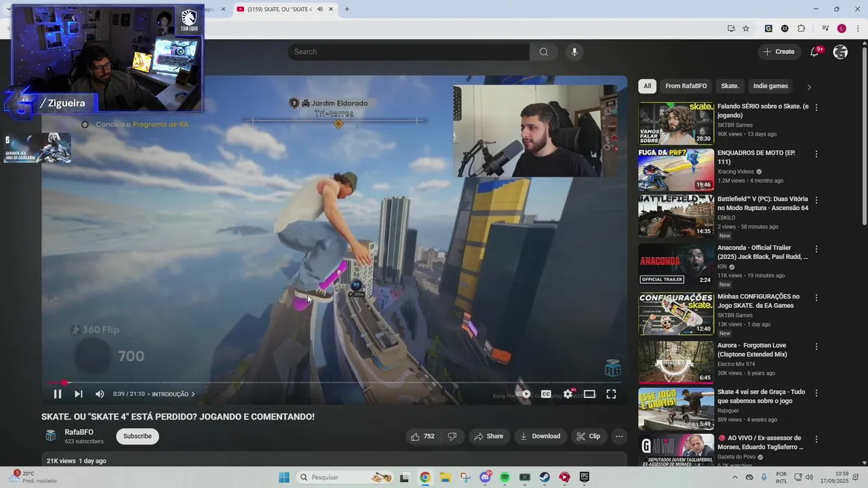Open Spotify from the taskbar

[505, 477]
